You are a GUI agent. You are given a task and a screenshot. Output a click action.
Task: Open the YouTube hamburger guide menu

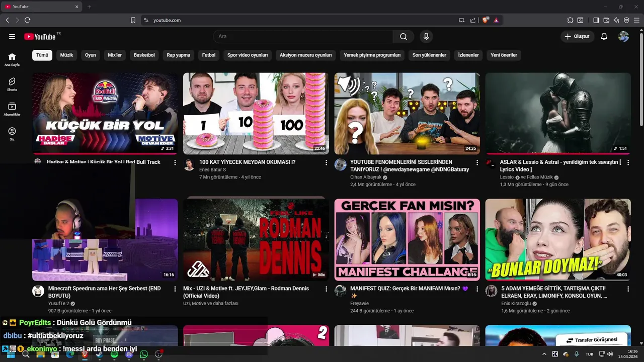click(x=12, y=36)
